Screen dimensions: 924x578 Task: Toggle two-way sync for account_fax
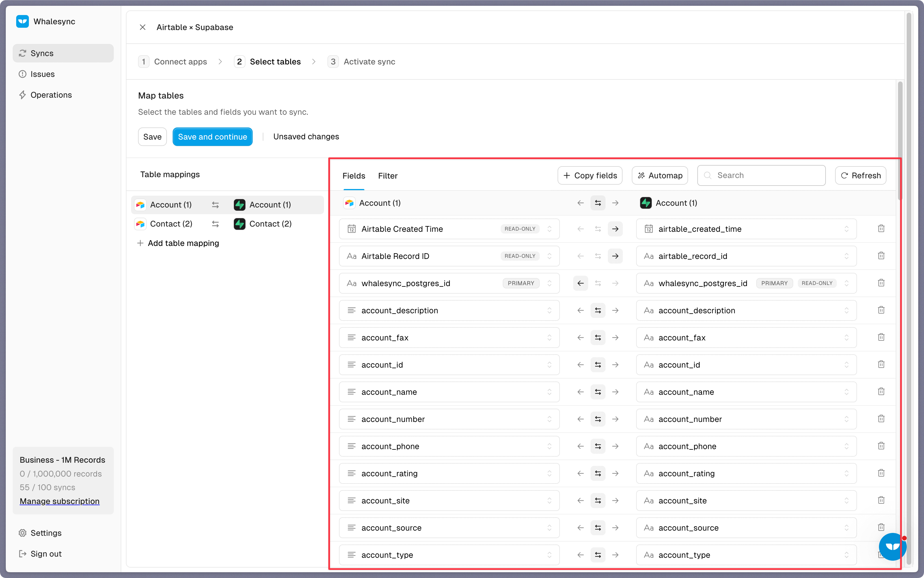click(x=598, y=338)
